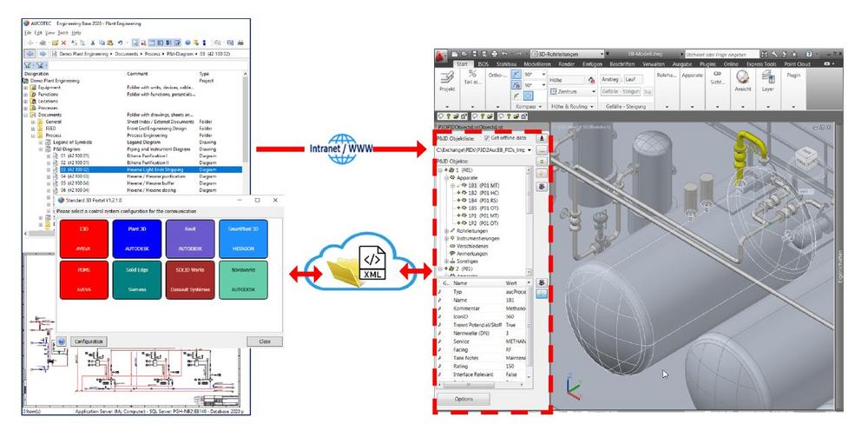This screenshot has width=868, height=424.
Task: Click the red delete X icon in Engineering Base toolbar
Action: pyautogui.click(x=63, y=43)
